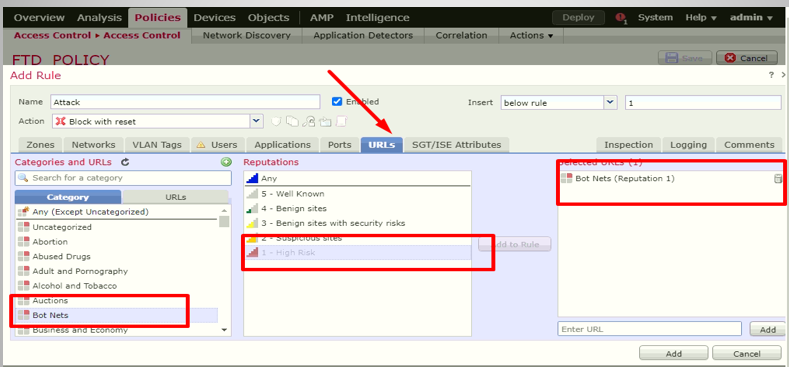Switch to the Comments tab
Screen dimensions: 789x367
(749, 144)
